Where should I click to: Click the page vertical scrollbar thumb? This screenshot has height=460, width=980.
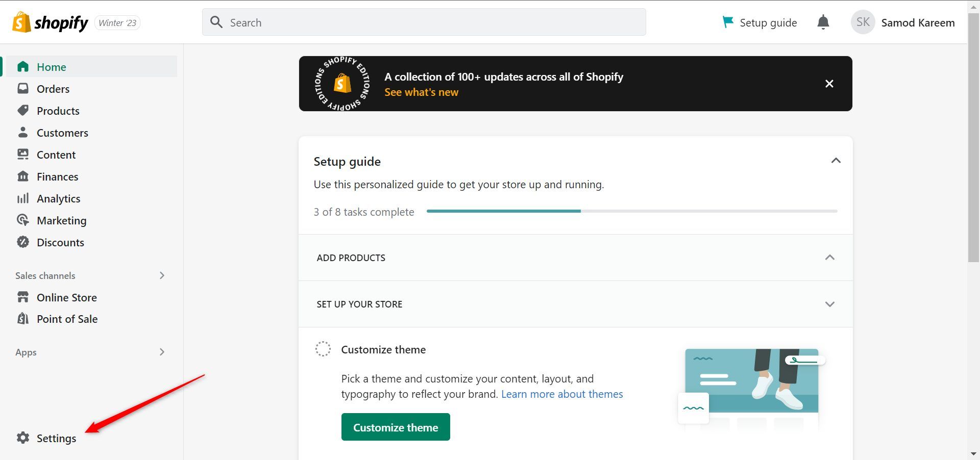click(973, 137)
